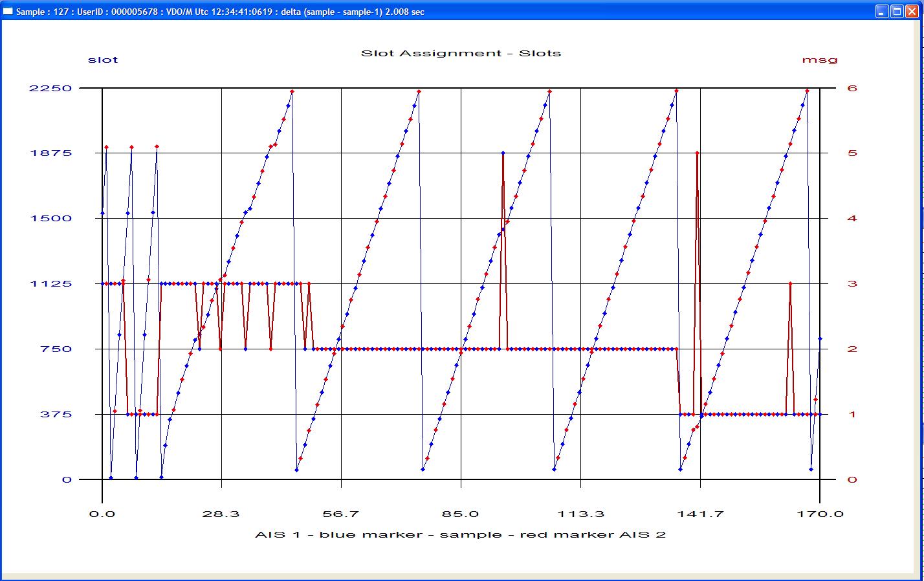Click the 170.0 label on the x-axis
The image size is (924, 581).
coord(820,514)
